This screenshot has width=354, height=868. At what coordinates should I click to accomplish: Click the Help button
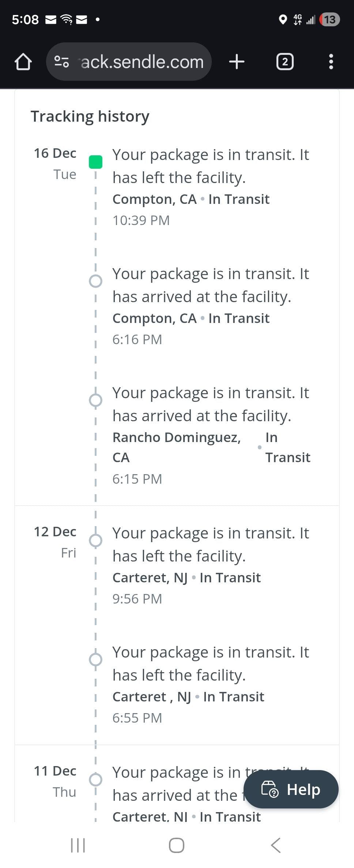point(291,789)
